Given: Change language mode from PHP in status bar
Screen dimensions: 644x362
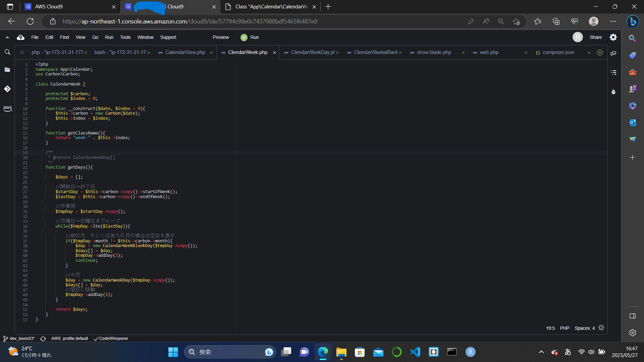Looking at the screenshot, I should [565, 328].
